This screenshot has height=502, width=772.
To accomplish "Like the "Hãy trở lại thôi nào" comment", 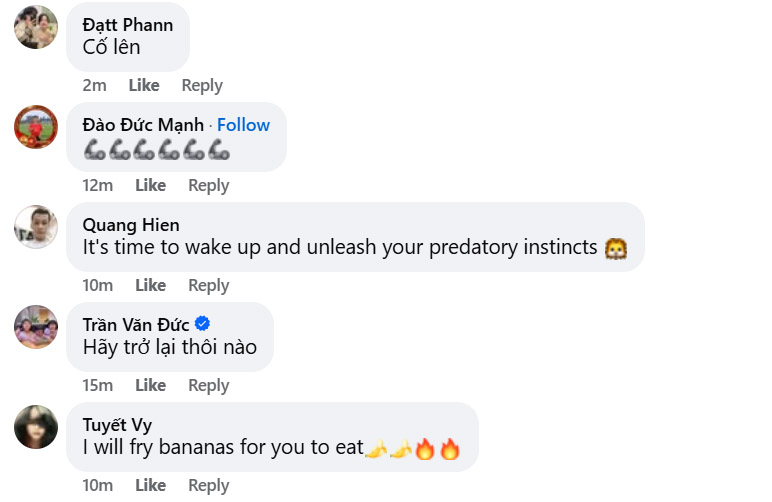I will click(x=150, y=386).
